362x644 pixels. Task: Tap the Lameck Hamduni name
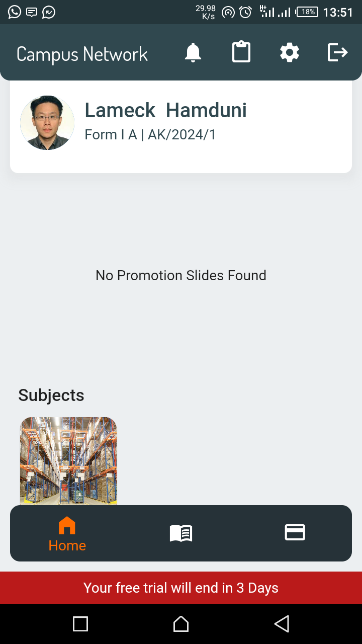pos(165,110)
